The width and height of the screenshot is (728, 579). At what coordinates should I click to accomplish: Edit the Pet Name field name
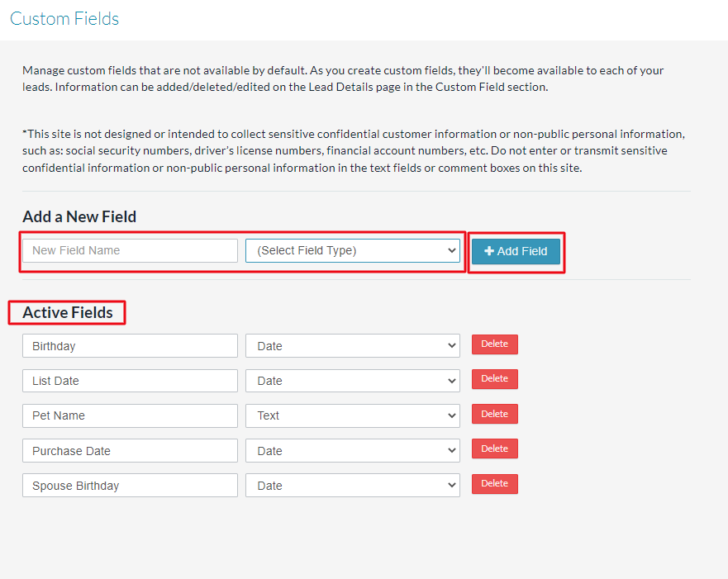(x=130, y=415)
